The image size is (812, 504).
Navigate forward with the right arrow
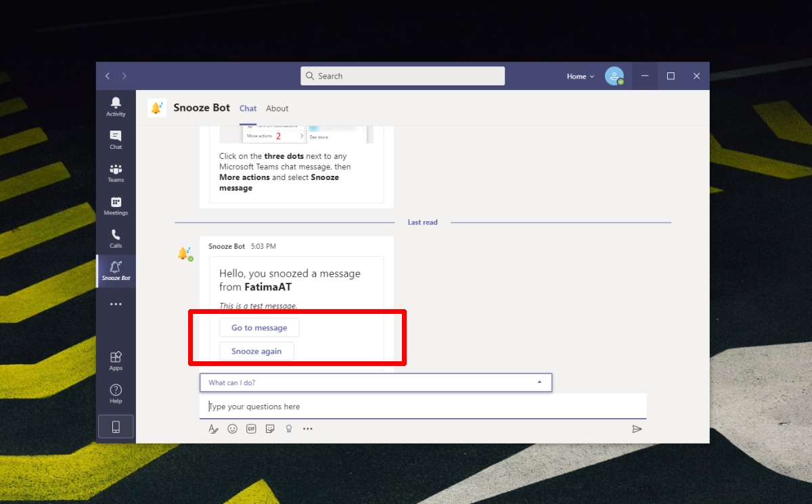pos(124,76)
